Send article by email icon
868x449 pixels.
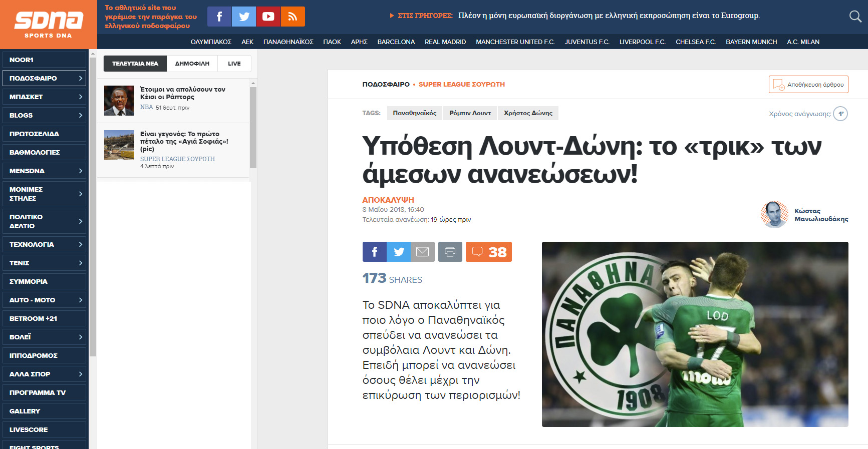coord(423,252)
